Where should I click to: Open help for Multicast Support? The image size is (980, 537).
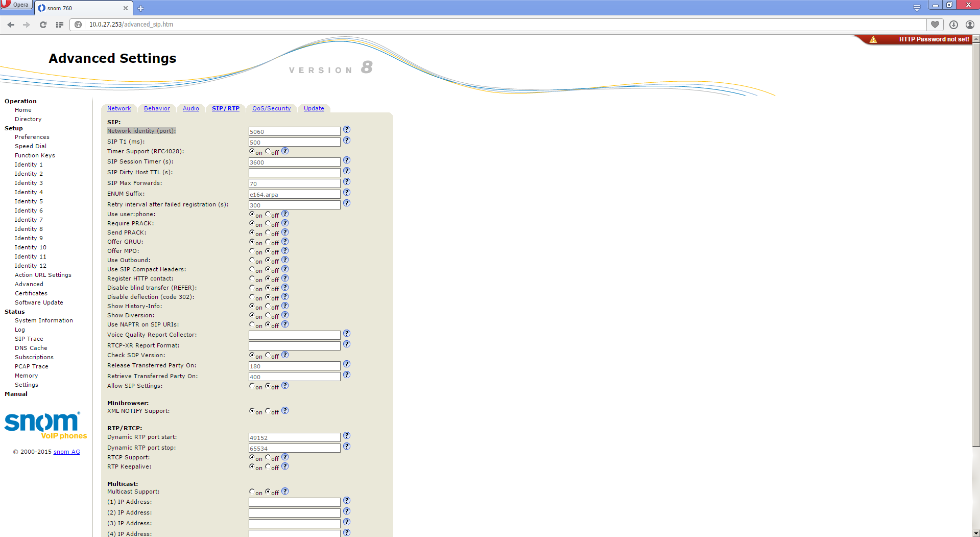(x=285, y=492)
